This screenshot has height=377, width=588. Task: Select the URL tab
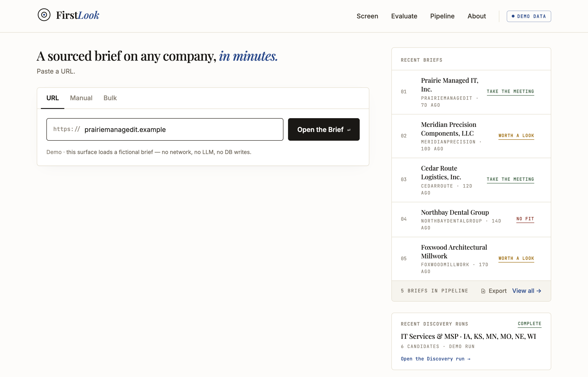53,98
